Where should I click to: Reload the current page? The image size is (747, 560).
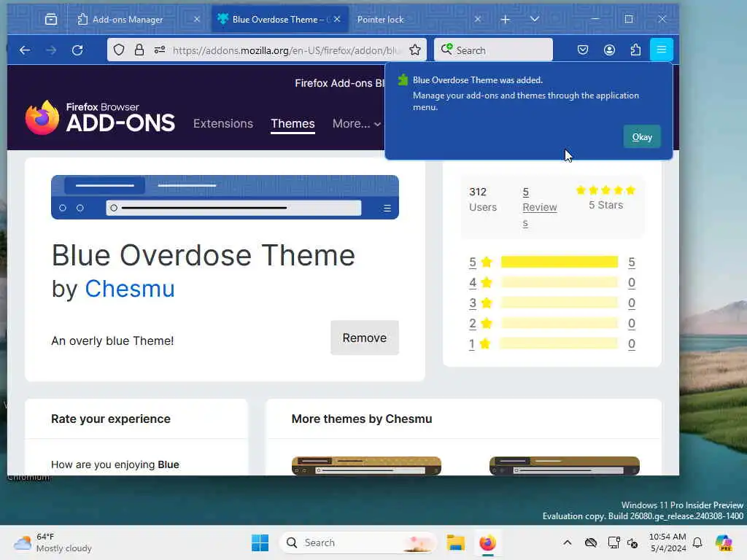point(77,50)
